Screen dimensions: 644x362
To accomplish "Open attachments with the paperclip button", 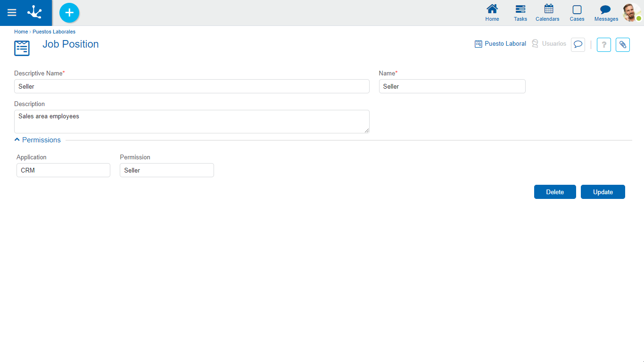I will point(623,45).
